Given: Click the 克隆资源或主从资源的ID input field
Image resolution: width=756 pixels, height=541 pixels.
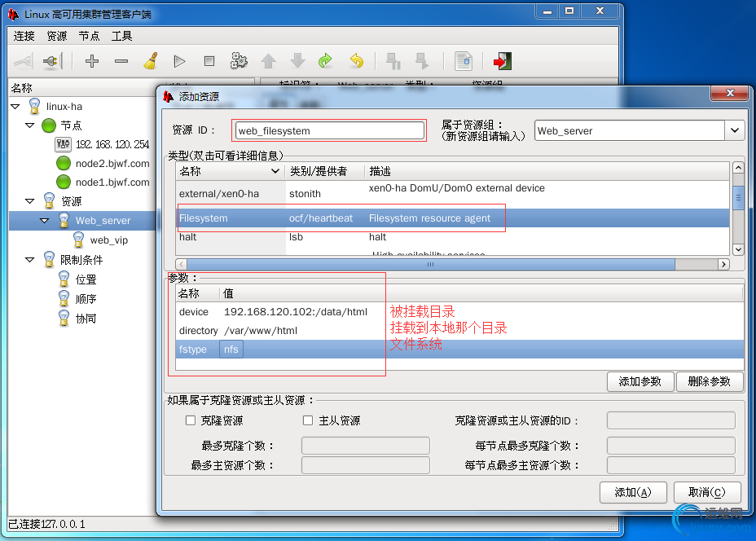Looking at the screenshot, I should tap(671, 420).
